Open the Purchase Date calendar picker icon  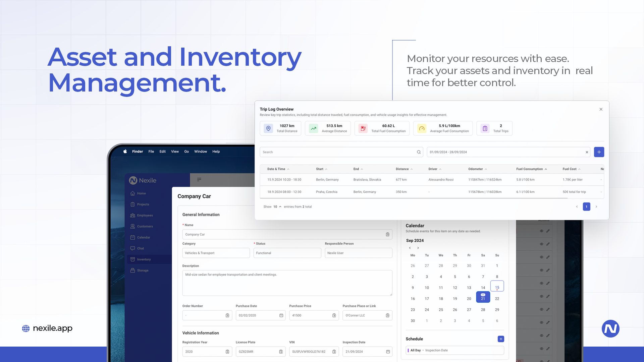click(281, 315)
